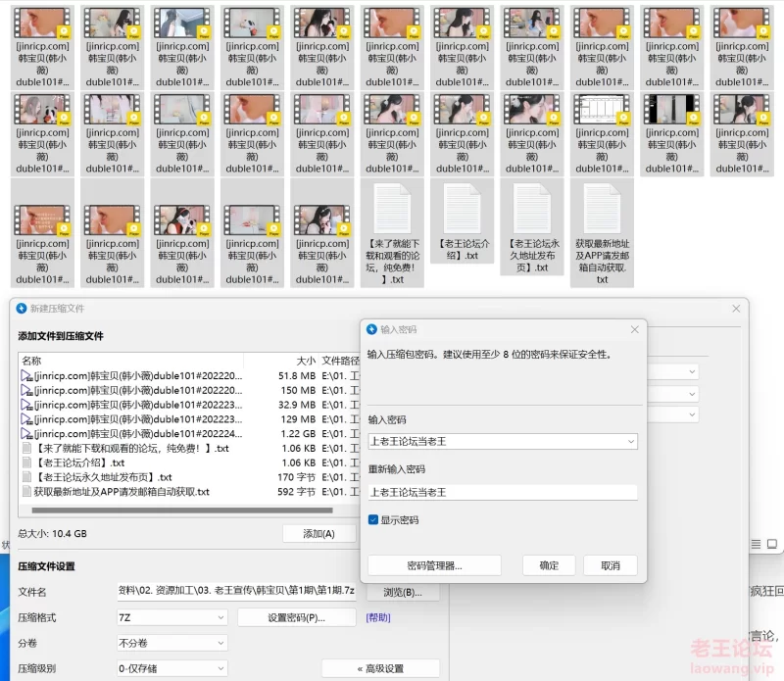Select 【老王论坛永久地址发布页】.txt file icon in Explorer
784x681 pixels.
(532, 210)
